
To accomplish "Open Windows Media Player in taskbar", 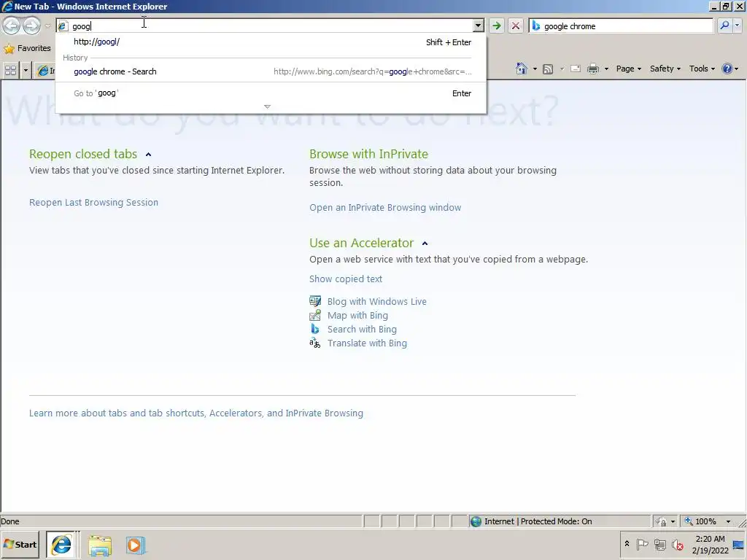I will click(135, 545).
